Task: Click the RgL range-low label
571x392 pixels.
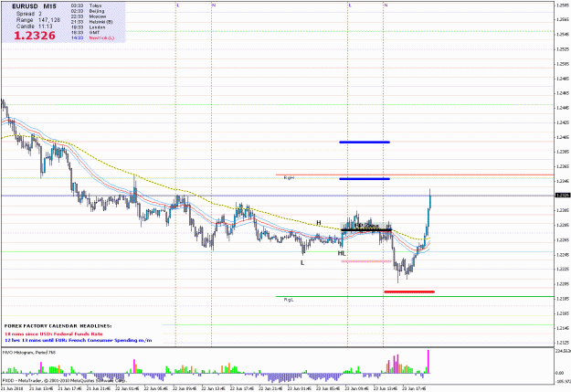Action: (289, 300)
